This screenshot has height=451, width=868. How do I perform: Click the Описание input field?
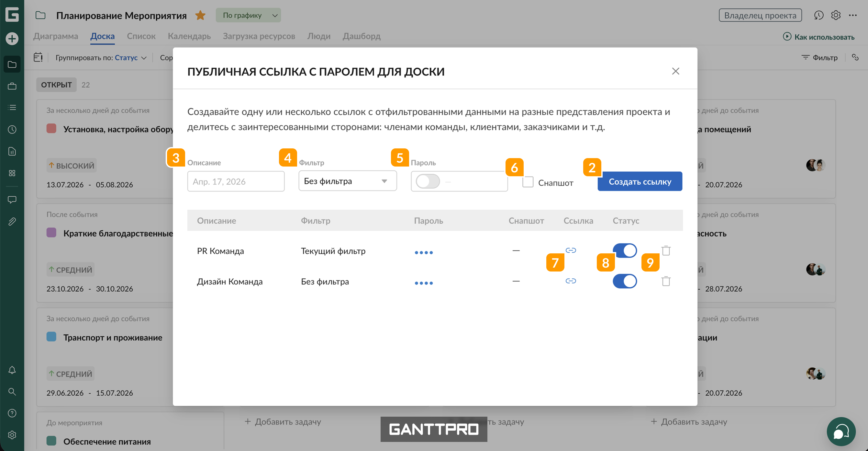tap(236, 181)
